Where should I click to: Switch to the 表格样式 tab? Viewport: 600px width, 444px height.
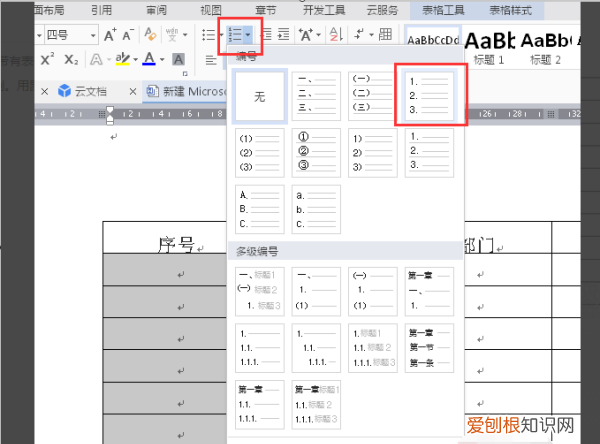[x=510, y=10]
